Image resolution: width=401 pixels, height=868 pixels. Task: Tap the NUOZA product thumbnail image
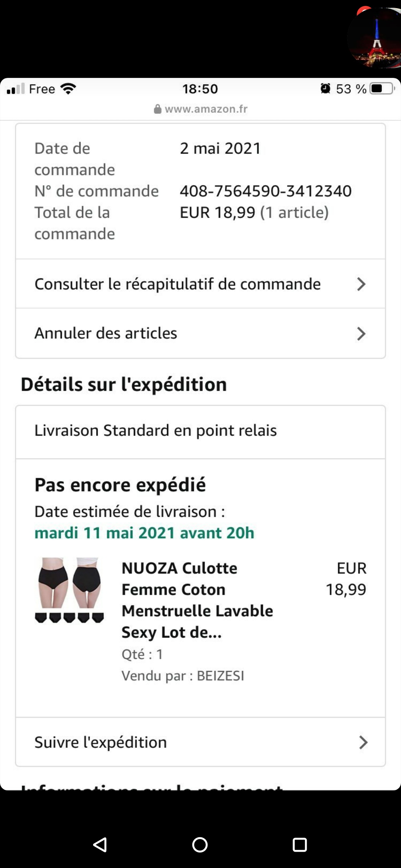(x=69, y=590)
